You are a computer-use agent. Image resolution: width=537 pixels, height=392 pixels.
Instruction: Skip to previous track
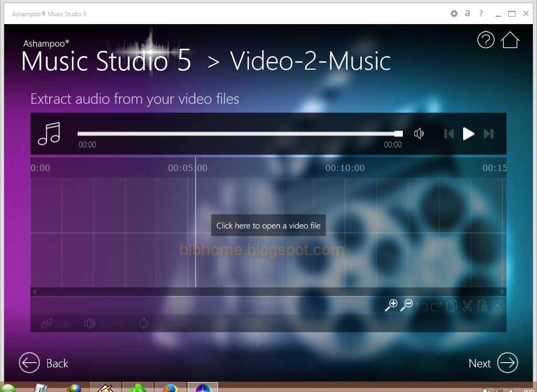coord(449,134)
